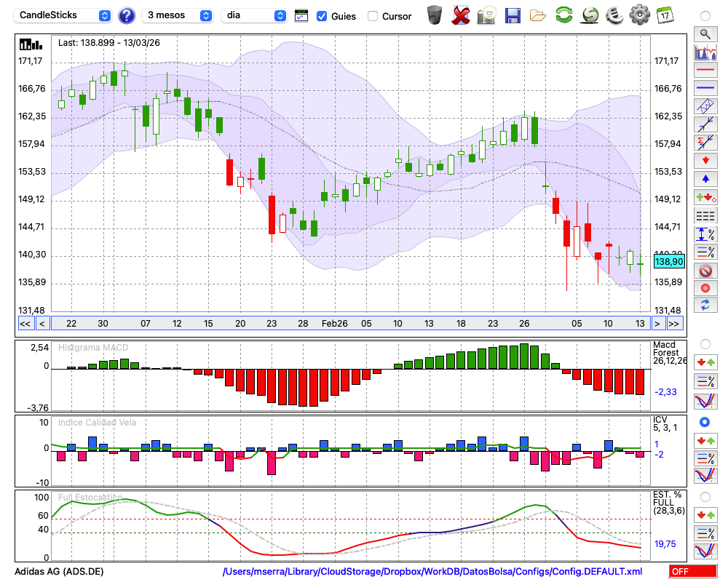Image resolution: width=728 pixels, height=582 pixels.
Task: Select the zigzag channel drawing tool
Action: pos(705,105)
